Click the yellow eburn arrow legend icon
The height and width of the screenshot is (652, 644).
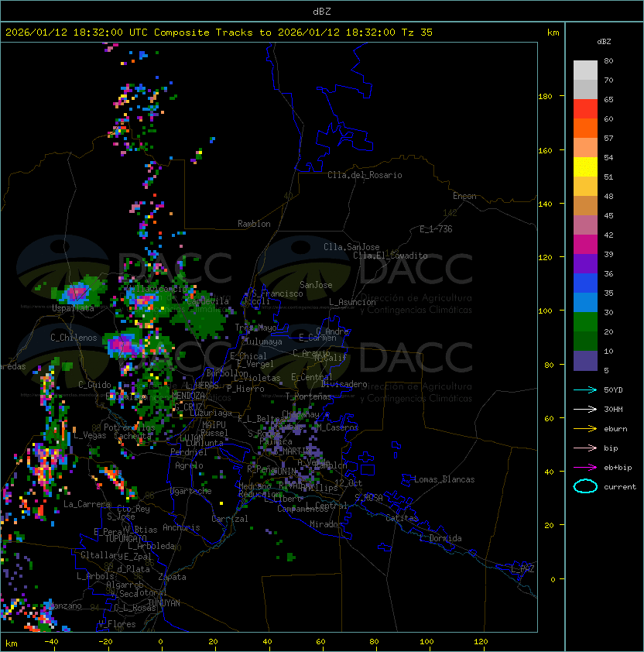tap(585, 429)
